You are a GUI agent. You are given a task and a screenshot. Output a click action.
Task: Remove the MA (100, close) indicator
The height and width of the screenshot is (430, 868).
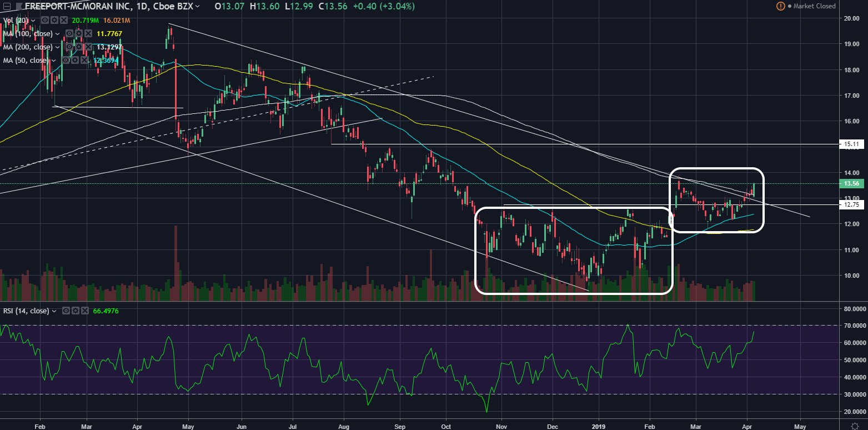point(88,33)
